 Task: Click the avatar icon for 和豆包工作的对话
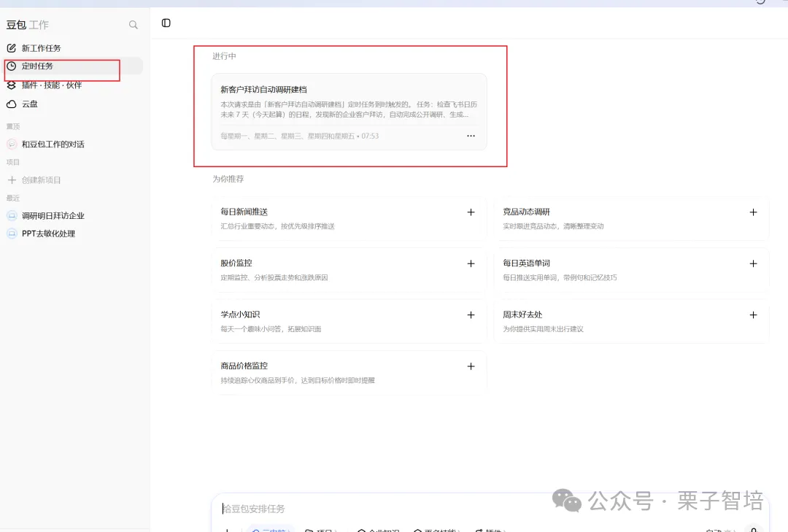tap(12, 144)
